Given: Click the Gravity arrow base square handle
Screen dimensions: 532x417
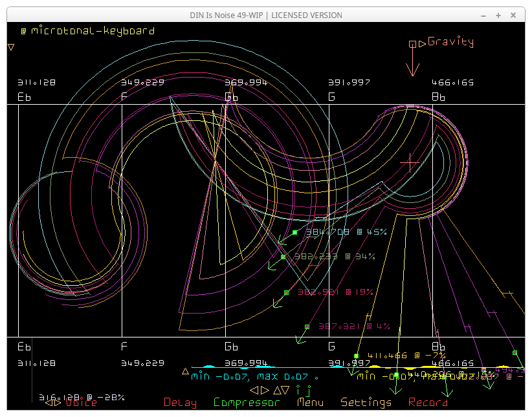Looking at the screenshot, I should (412, 44).
